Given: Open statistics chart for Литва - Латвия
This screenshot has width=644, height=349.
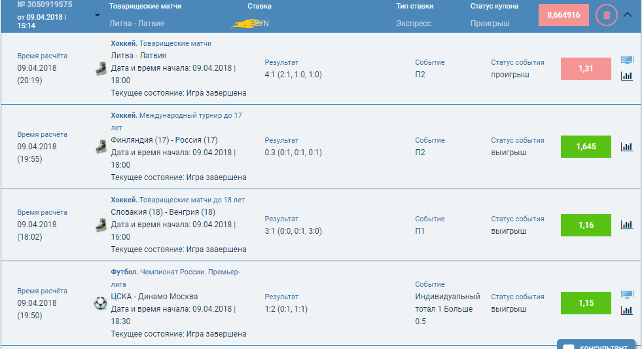Looking at the screenshot, I should 627,76.
